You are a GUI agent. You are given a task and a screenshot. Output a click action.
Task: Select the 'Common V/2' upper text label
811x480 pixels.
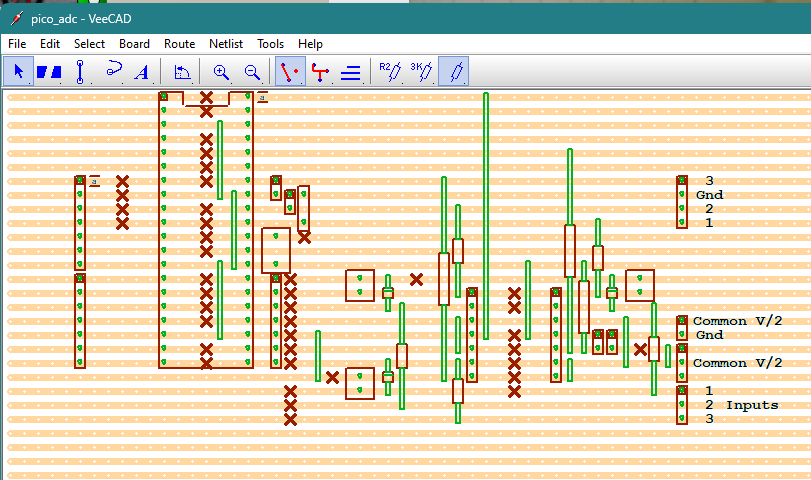pos(737,321)
